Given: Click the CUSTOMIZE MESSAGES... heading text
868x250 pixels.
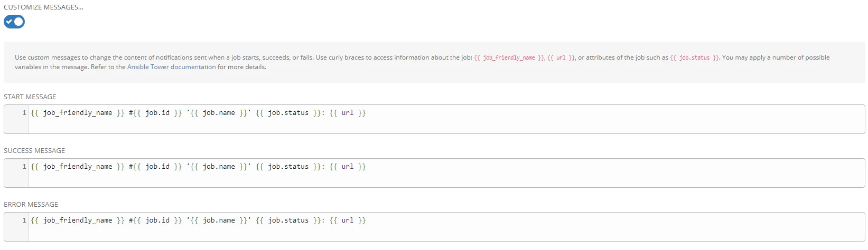Looking at the screenshot, I should tap(43, 7).
